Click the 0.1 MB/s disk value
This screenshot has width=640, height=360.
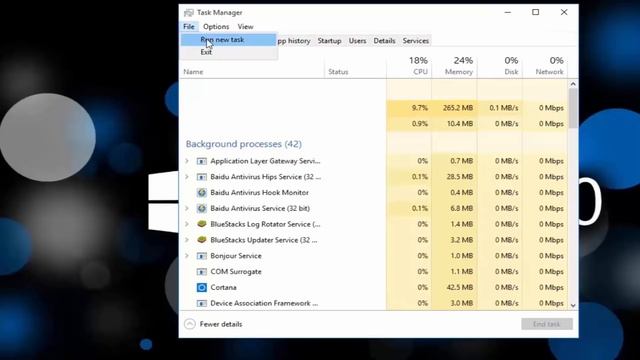pos(504,108)
